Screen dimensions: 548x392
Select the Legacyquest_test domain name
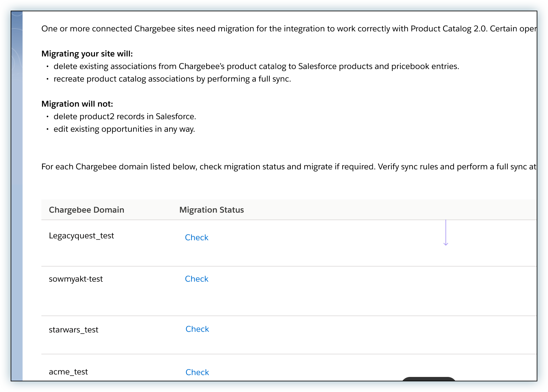click(x=81, y=236)
